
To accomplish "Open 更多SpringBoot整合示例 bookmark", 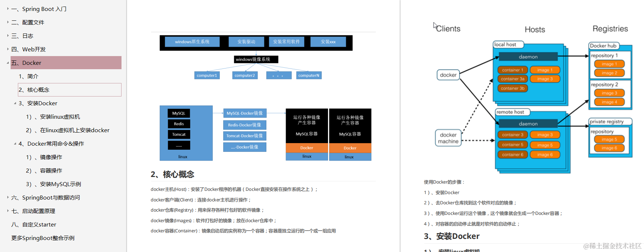I will pos(43,238).
